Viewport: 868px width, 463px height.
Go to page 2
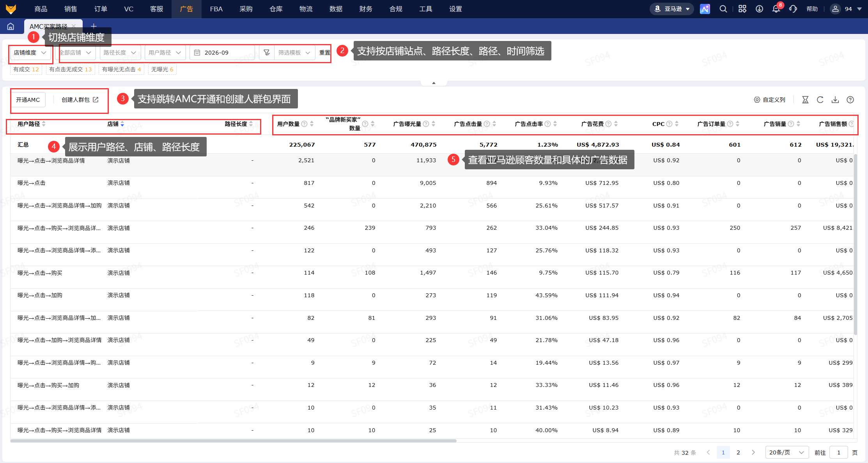coord(738,452)
